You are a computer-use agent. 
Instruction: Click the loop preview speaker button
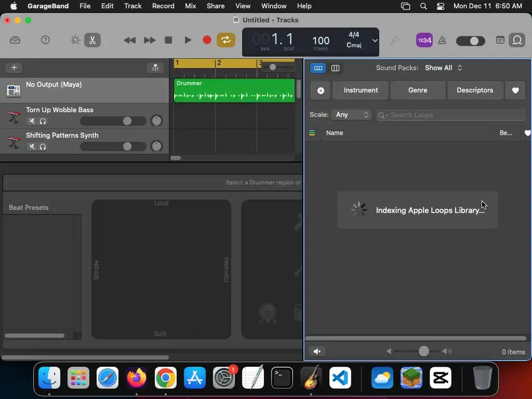[317, 352]
